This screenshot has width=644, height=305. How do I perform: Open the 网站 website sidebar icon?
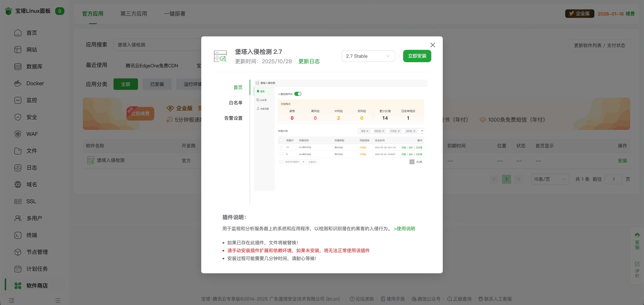(x=18, y=49)
